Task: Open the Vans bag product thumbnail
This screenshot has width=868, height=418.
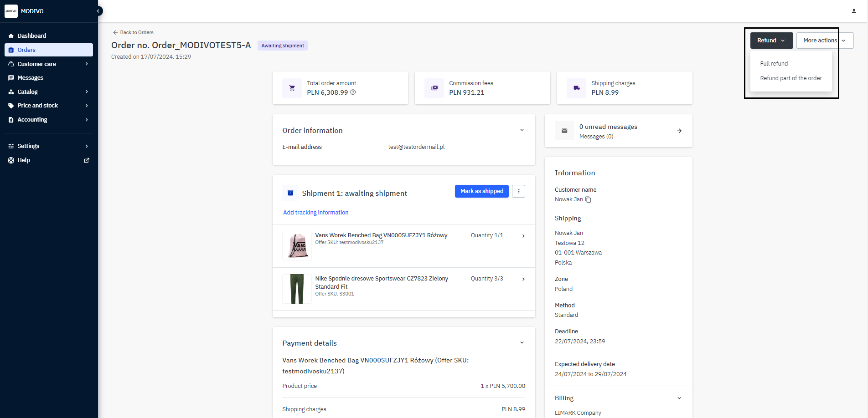Action: (297, 245)
